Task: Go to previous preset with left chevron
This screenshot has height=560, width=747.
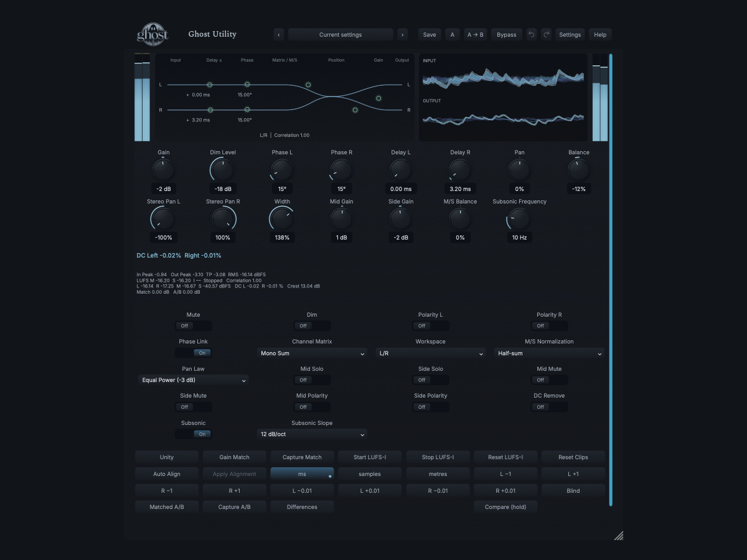Action: [278, 35]
